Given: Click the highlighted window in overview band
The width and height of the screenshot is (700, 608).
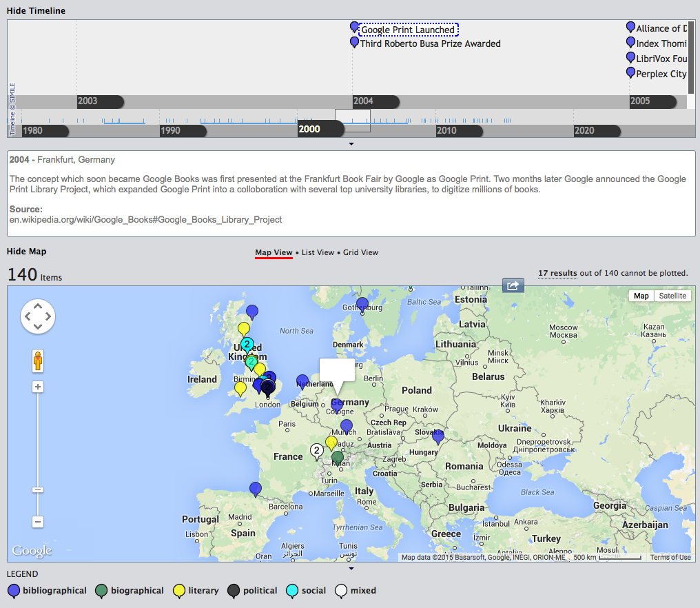Looking at the screenshot, I should coord(353,121).
